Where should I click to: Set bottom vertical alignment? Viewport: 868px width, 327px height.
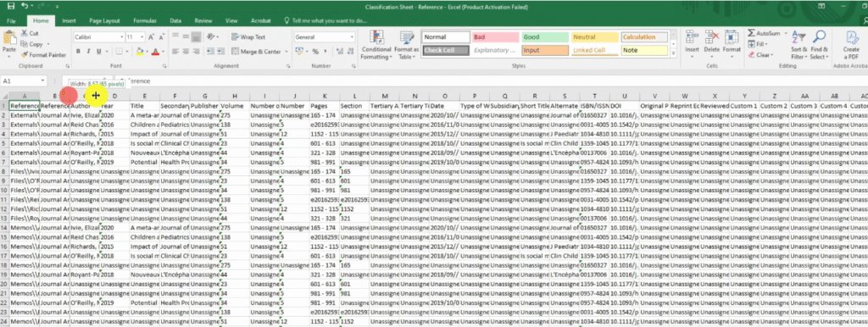tap(196, 37)
